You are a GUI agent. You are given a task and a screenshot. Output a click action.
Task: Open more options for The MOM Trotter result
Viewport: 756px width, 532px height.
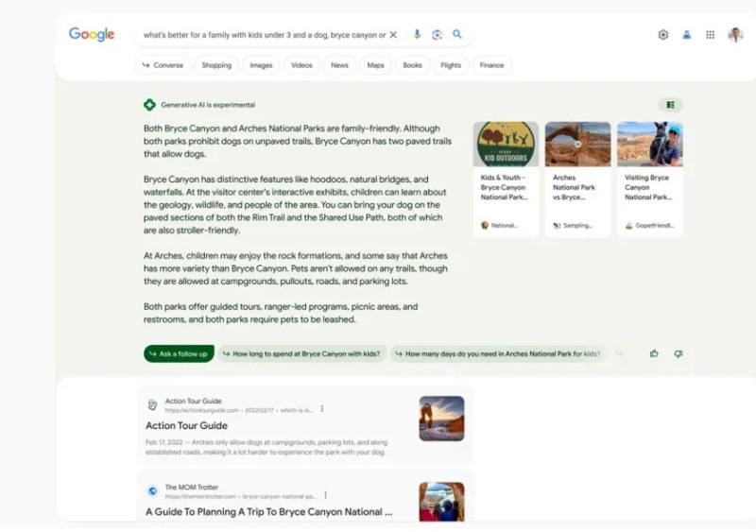[326, 494]
